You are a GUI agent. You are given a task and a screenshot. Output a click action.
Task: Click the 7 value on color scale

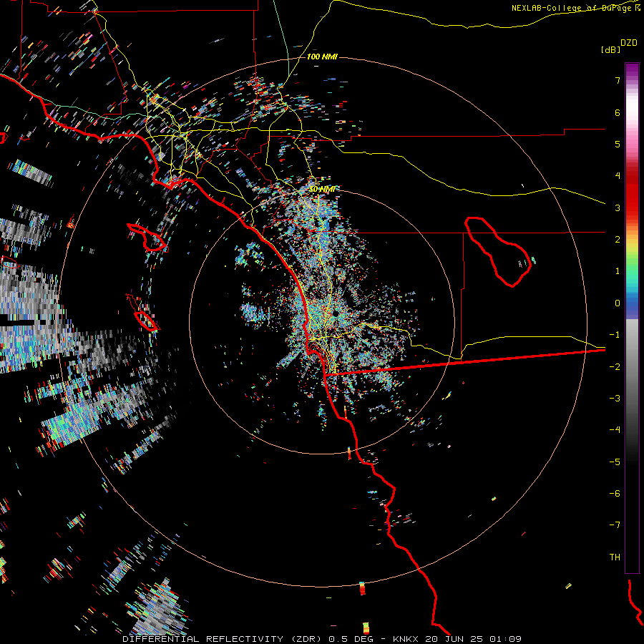[618, 80]
